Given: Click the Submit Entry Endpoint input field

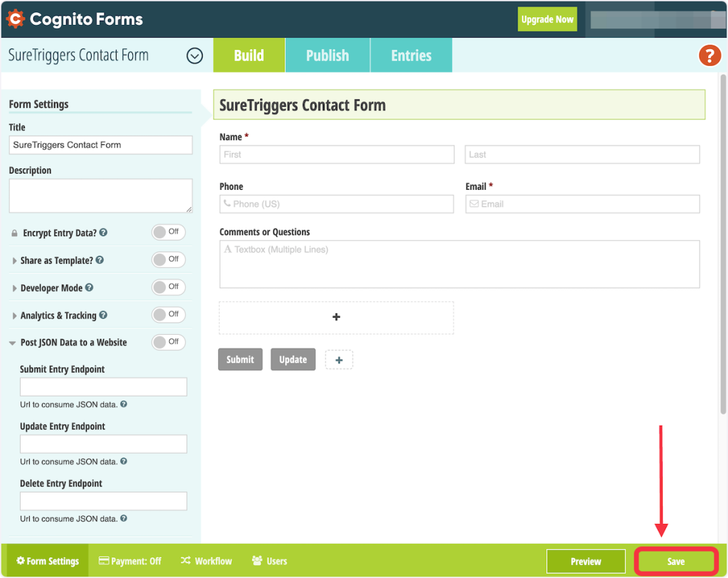Looking at the screenshot, I should pyautogui.click(x=103, y=387).
